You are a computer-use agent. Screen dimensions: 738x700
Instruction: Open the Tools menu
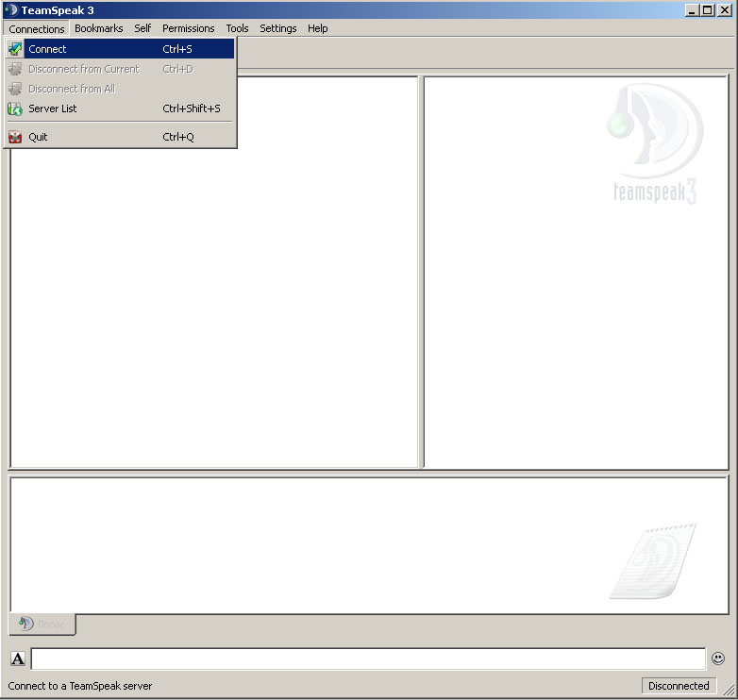point(237,28)
